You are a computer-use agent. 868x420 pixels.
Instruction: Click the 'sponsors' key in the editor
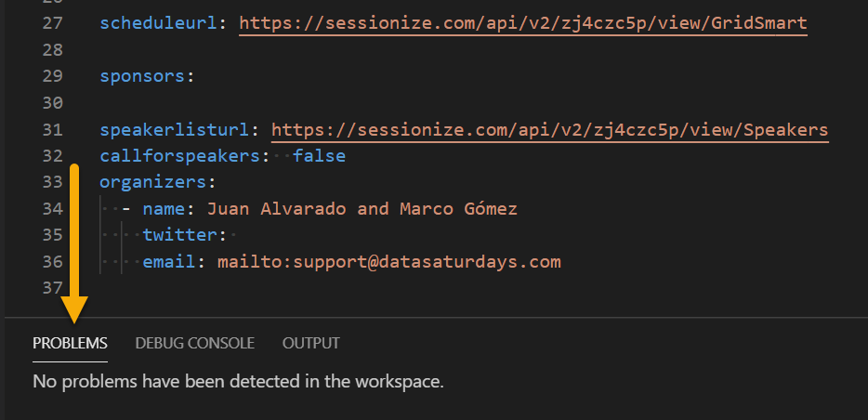coord(142,76)
